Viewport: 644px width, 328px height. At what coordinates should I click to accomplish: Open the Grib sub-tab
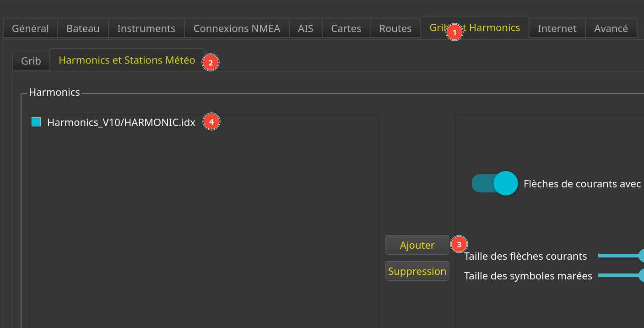(31, 61)
